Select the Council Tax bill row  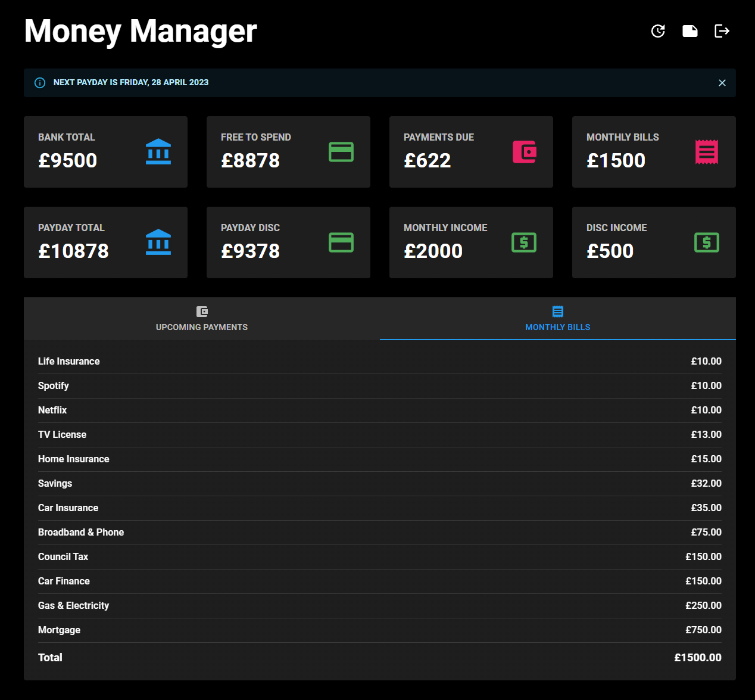pyautogui.click(x=380, y=557)
